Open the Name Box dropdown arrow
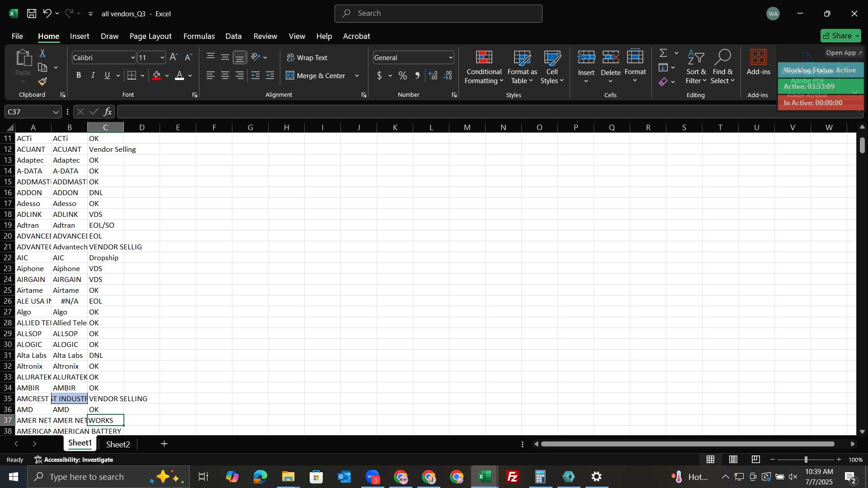Screen dimensions: 868x488 (56, 112)
